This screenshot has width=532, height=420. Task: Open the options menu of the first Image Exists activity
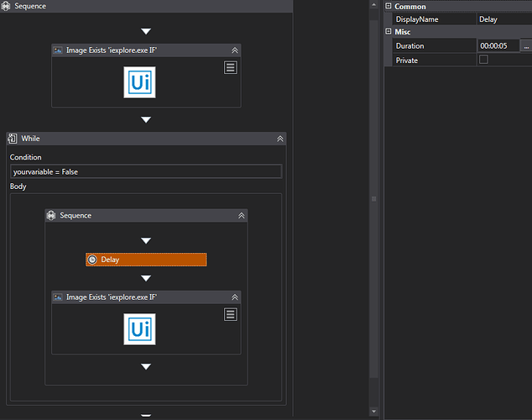(x=231, y=67)
